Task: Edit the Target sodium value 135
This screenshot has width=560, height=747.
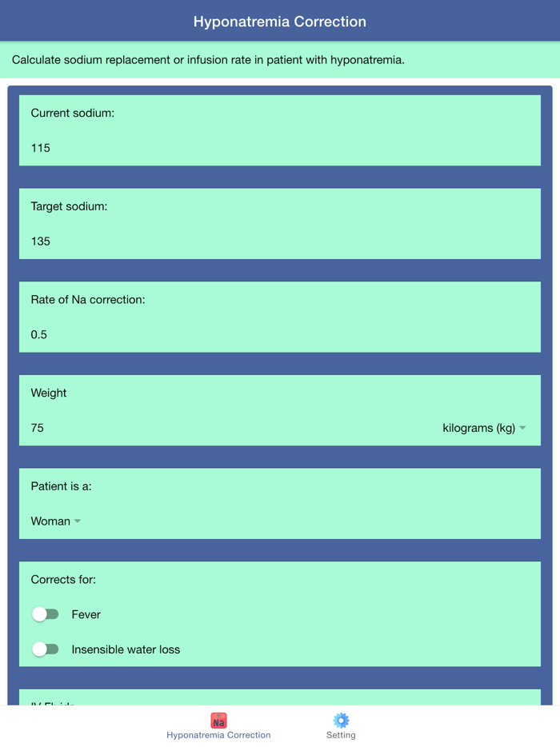Action: pos(280,241)
